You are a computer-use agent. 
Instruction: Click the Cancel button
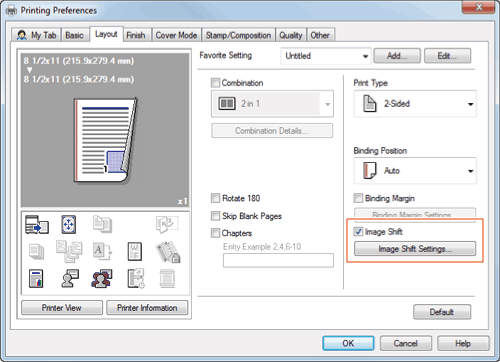406,343
